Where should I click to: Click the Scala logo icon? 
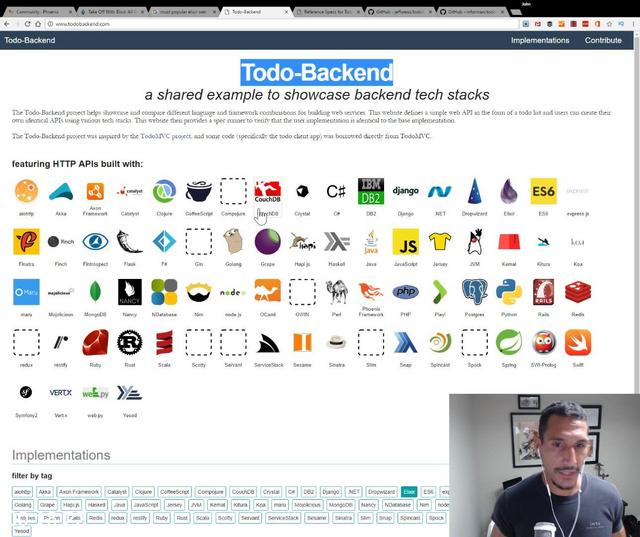coord(164,342)
